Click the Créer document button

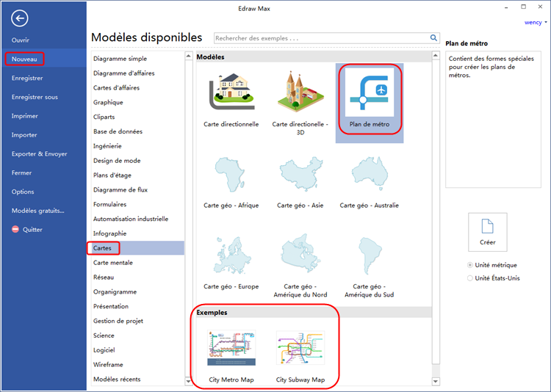pyautogui.click(x=487, y=232)
